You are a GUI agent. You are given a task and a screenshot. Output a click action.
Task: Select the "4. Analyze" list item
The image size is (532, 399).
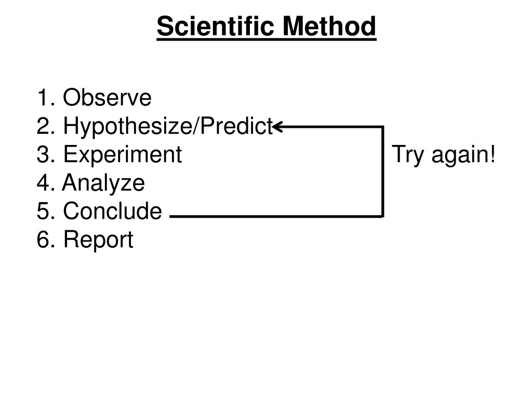click(90, 183)
